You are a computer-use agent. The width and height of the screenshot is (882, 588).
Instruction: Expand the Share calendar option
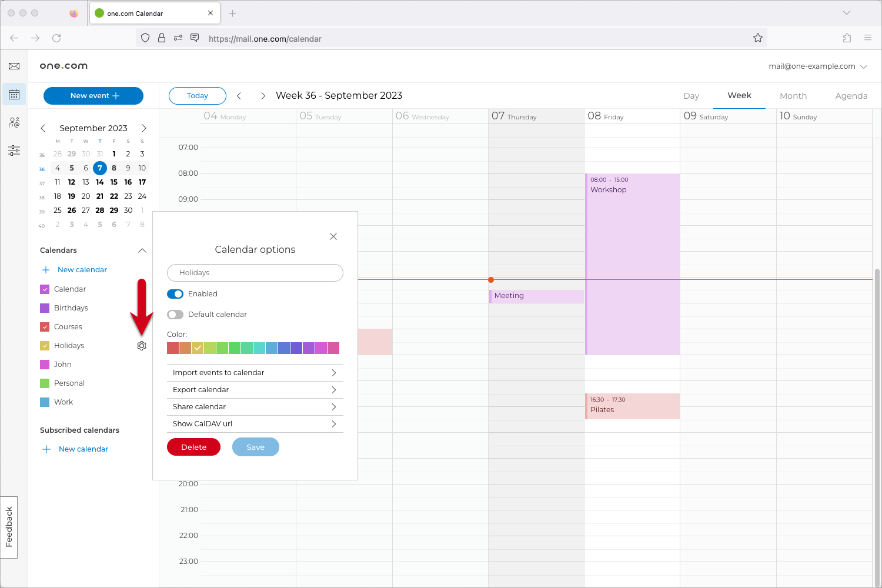255,406
